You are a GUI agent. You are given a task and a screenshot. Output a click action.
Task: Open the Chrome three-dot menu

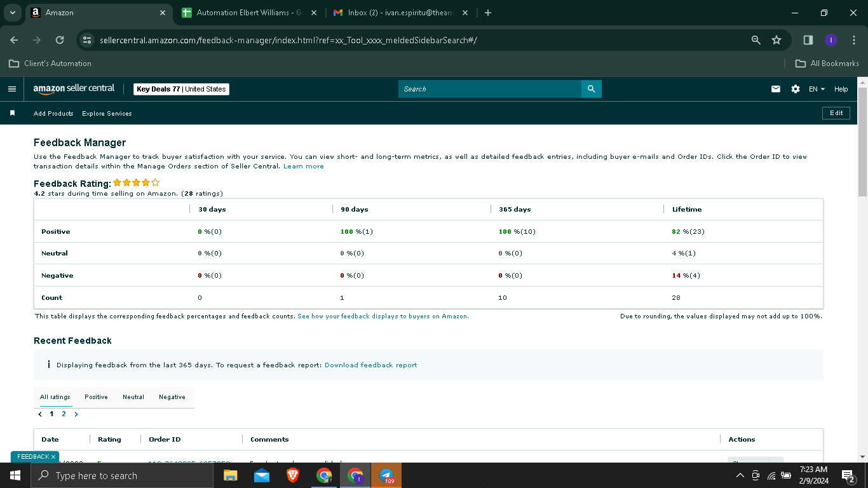coord(853,40)
